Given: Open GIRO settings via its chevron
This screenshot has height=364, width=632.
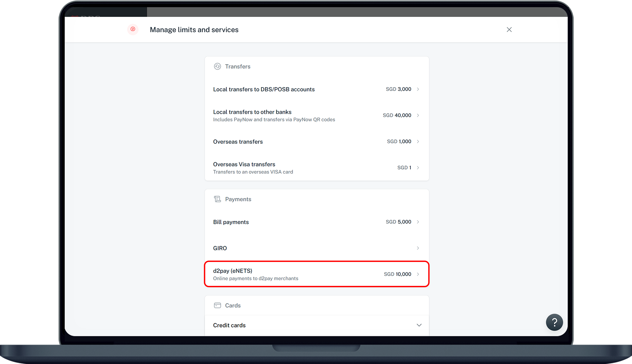Looking at the screenshot, I should click(x=418, y=248).
